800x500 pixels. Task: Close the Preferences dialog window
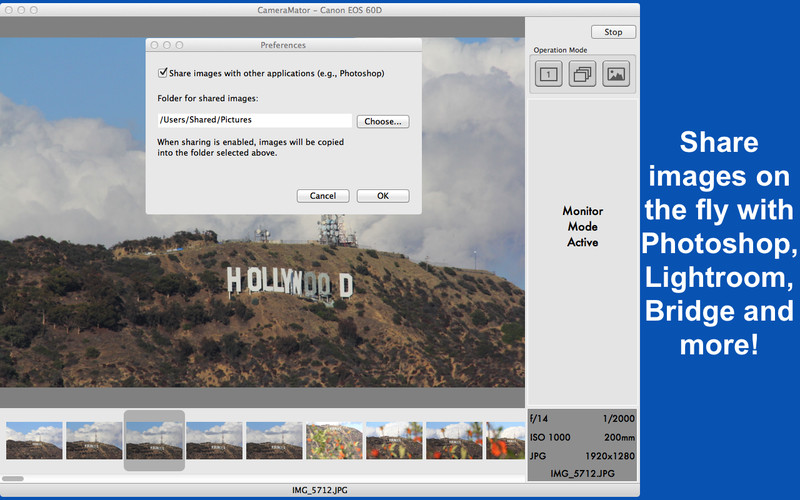click(x=155, y=45)
